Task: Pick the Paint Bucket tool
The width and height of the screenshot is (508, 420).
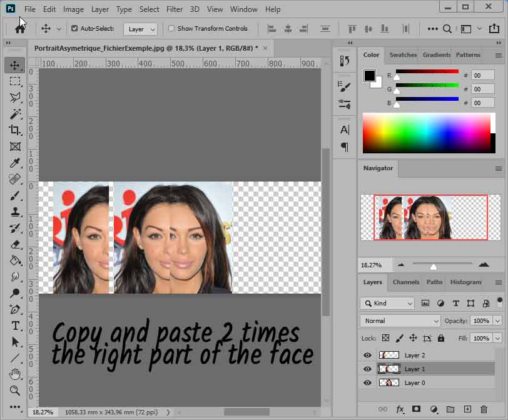Action: (15, 260)
